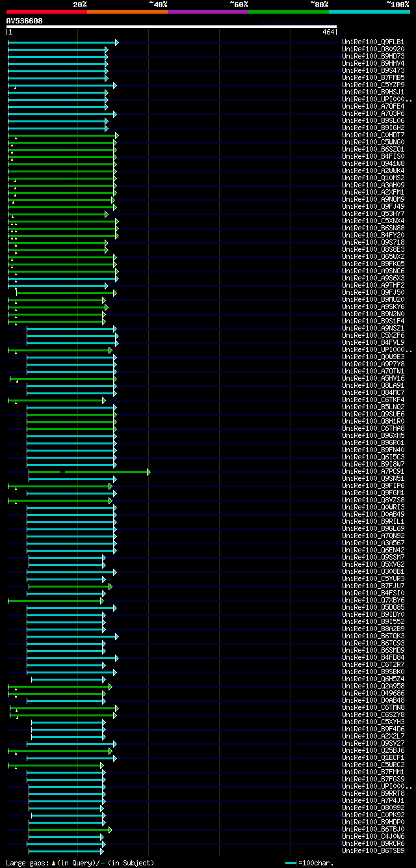Select label UniRef100_Q2A958
Viewport: 416px width, 868px height.
coord(374,686)
